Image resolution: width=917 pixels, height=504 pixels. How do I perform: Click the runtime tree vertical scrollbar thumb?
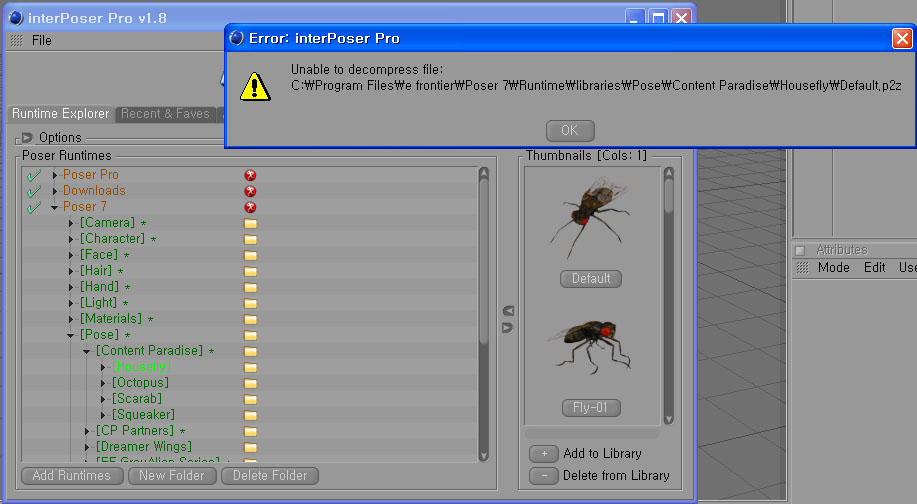[x=483, y=262]
